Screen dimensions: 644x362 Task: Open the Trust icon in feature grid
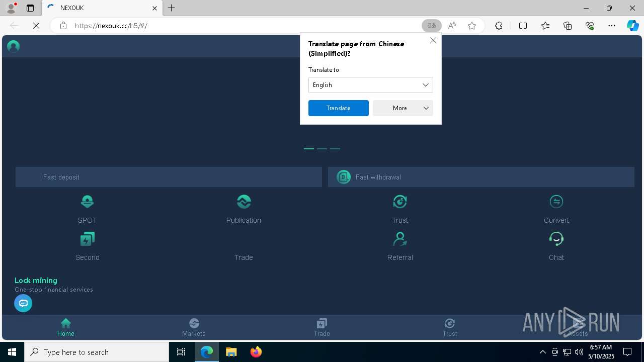[x=400, y=202]
